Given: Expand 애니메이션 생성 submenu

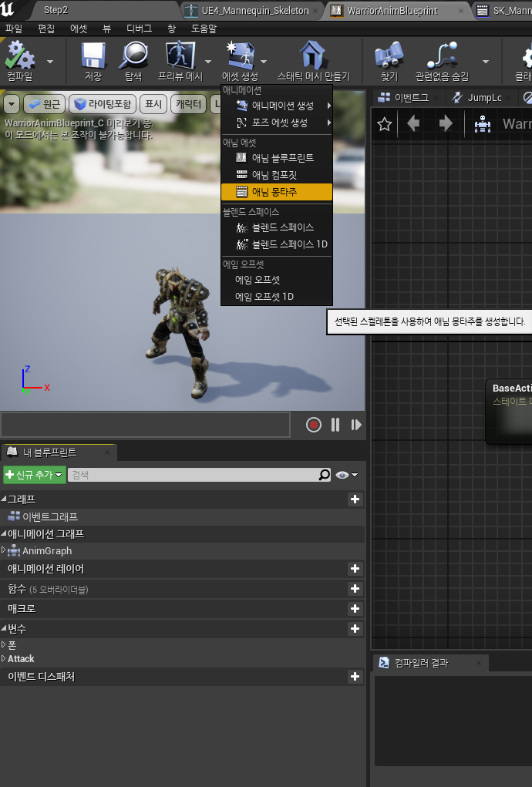Looking at the screenshot, I should coord(277,106).
